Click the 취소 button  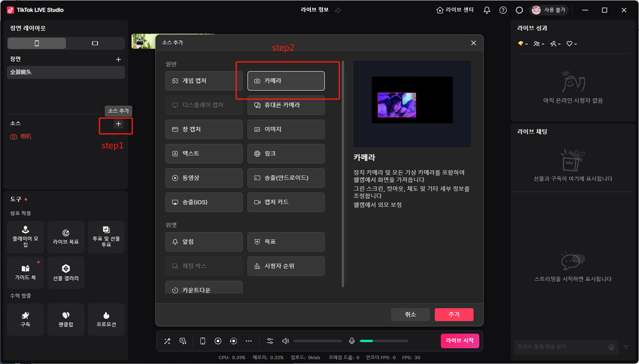coord(410,314)
